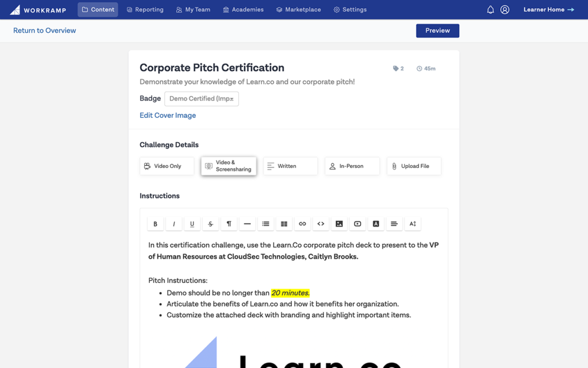Click the tag icon showing 2
The height and width of the screenshot is (368, 588).
pyautogui.click(x=398, y=68)
